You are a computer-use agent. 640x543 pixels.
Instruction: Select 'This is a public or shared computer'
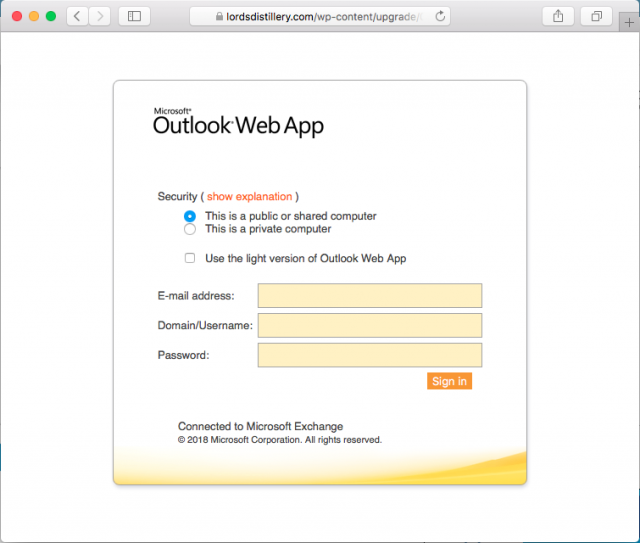[x=190, y=216]
